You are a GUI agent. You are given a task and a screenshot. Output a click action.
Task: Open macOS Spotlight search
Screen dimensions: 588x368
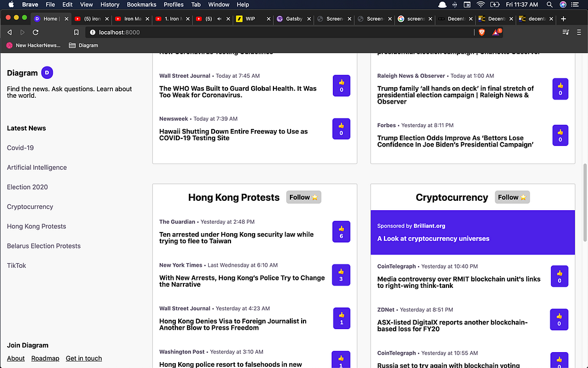549,5
